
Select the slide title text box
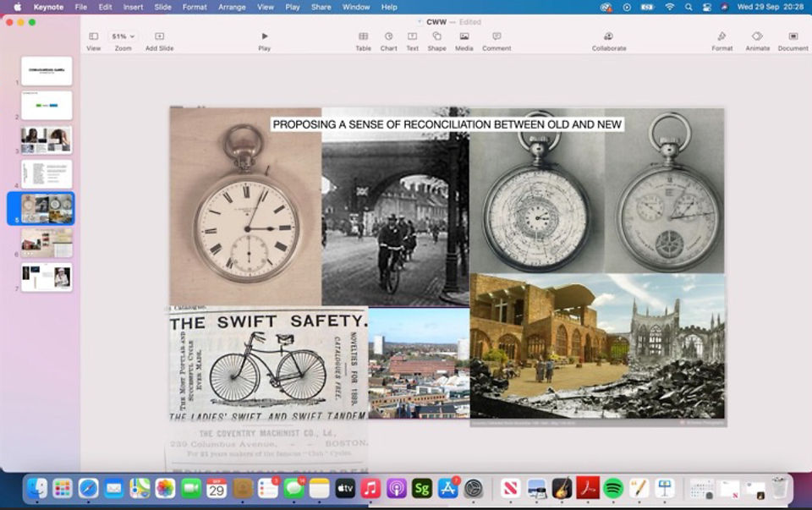click(447, 124)
